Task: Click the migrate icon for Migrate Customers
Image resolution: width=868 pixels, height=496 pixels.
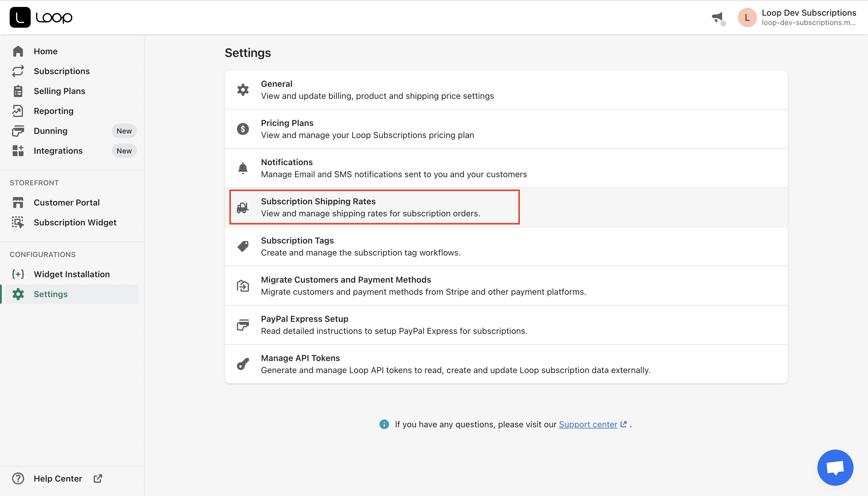Action: pos(243,286)
